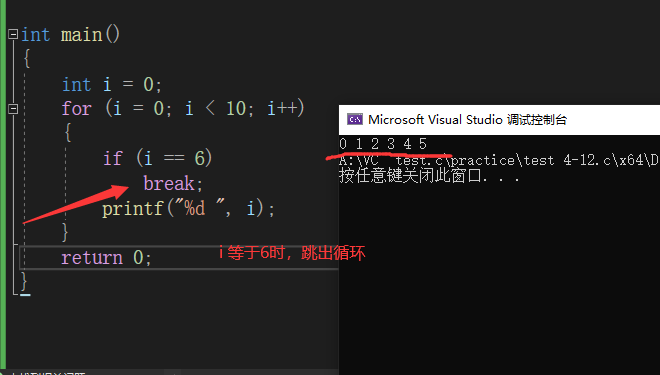Click the 'i++' loop increment
The image size is (660, 375).
click(x=282, y=109)
